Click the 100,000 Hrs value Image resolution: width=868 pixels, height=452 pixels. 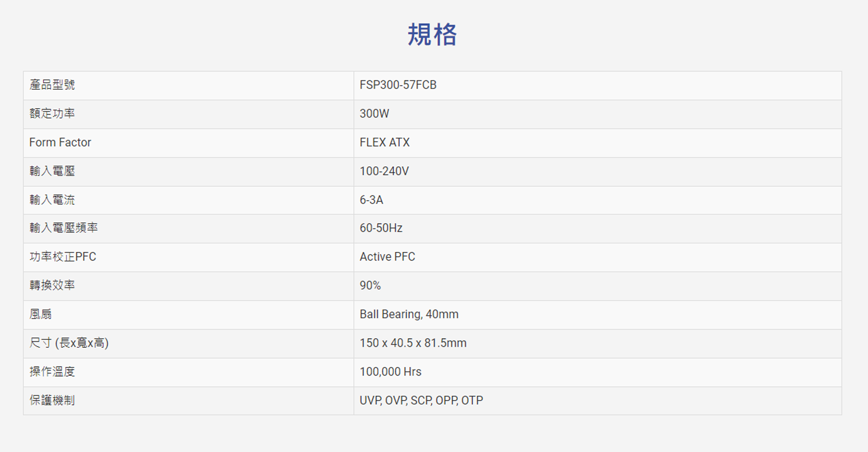pyautogui.click(x=390, y=372)
